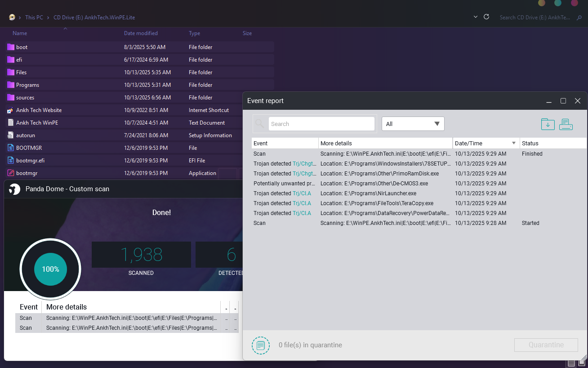Click the Event header in Panda Dome window
Viewport: 588px width, 368px height.
coord(29,307)
